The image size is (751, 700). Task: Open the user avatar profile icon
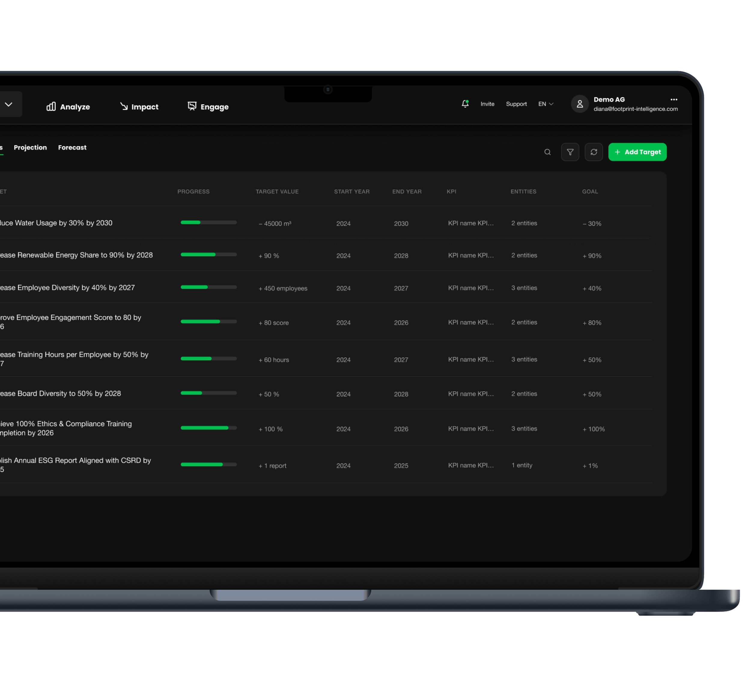coord(579,104)
